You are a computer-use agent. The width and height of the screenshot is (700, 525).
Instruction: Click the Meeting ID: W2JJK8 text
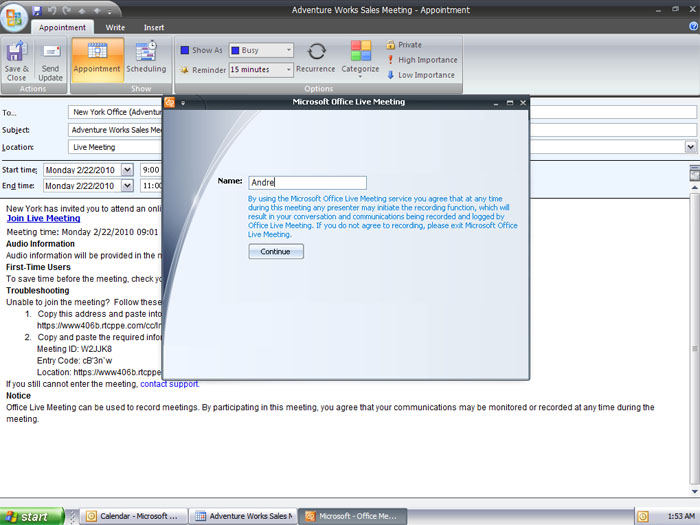click(74, 349)
